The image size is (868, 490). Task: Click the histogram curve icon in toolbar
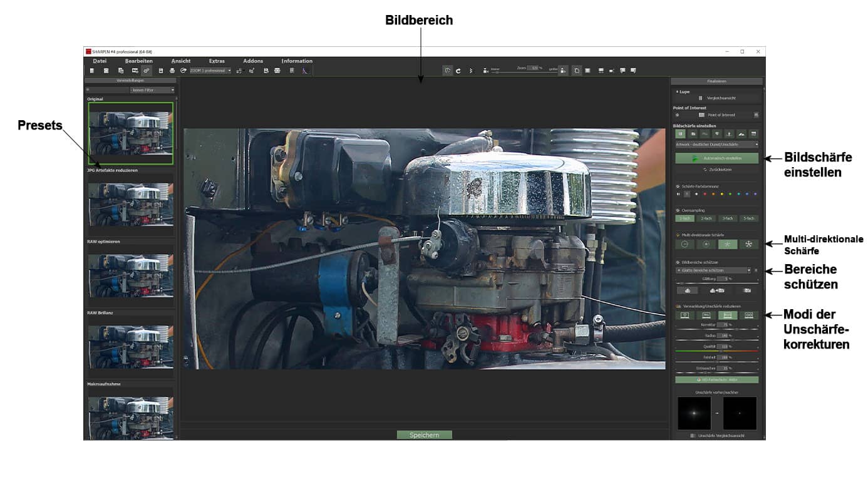pos(305,71)
